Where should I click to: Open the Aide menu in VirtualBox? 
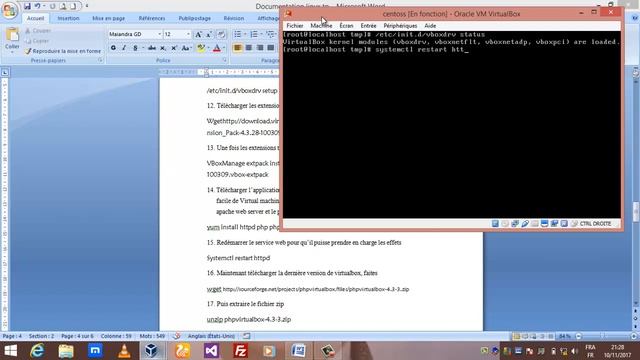pos(430,26)
